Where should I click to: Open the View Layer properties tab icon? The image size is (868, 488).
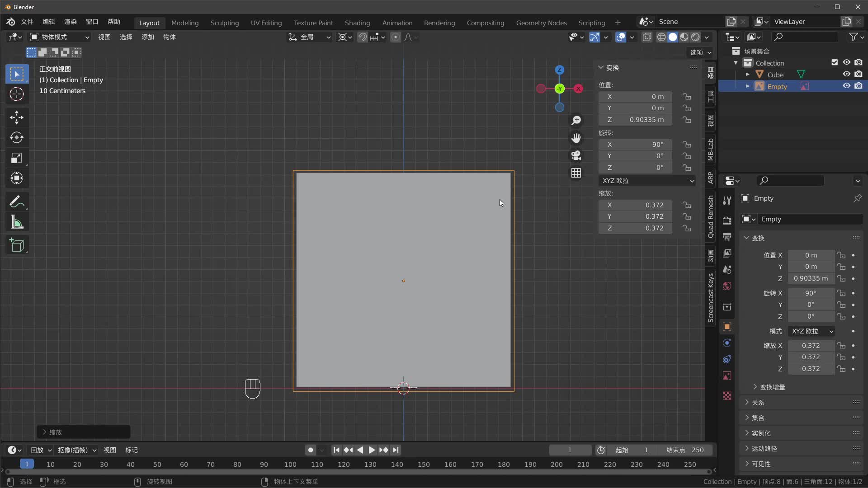(x=727, y=253)
